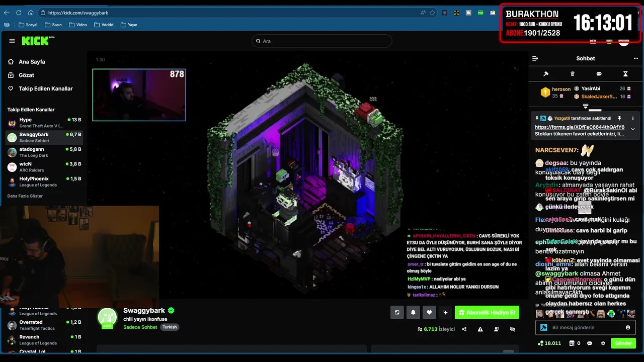Open Gözat browse page
644x362 pixels.
pos(21,75)
